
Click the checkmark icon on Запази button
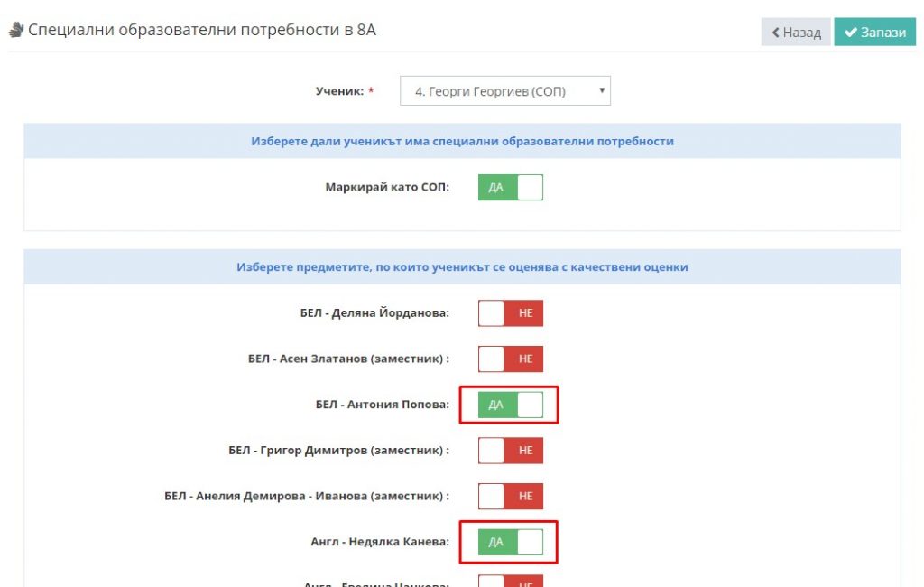[850, 33]
